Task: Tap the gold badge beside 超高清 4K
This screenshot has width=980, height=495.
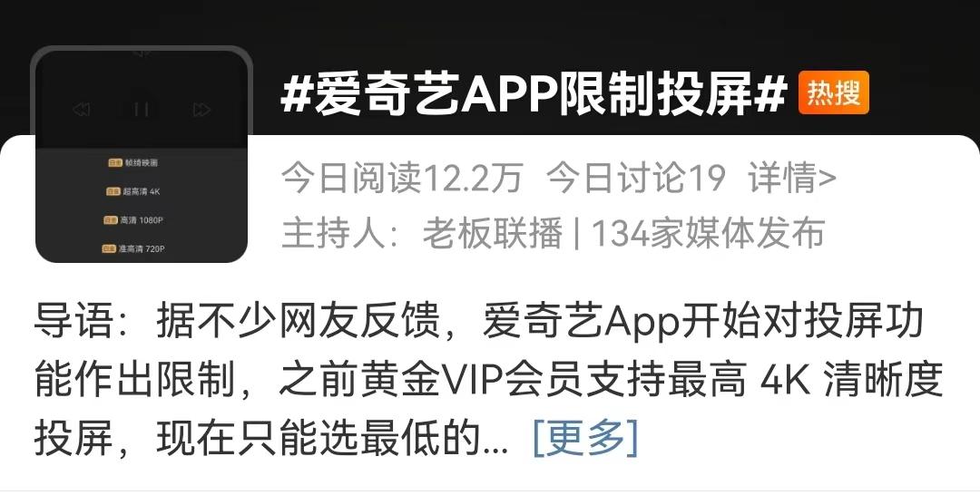Action: tap(113, 191)
